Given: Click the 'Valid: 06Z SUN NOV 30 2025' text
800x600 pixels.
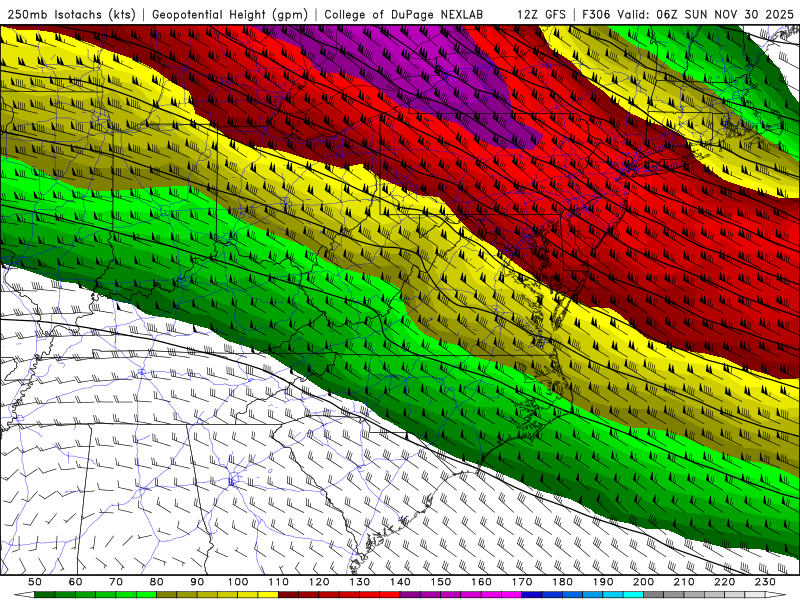Looking at the screenshot, I should (706, 14).
